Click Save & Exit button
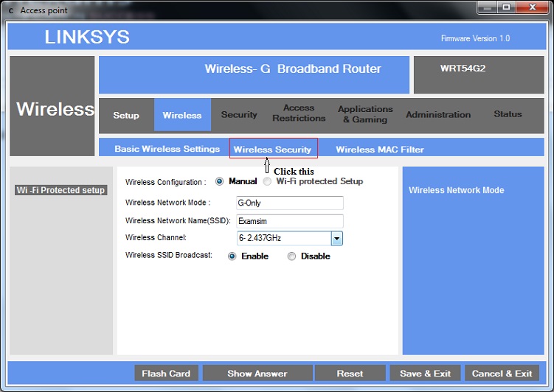 [426, 374]
